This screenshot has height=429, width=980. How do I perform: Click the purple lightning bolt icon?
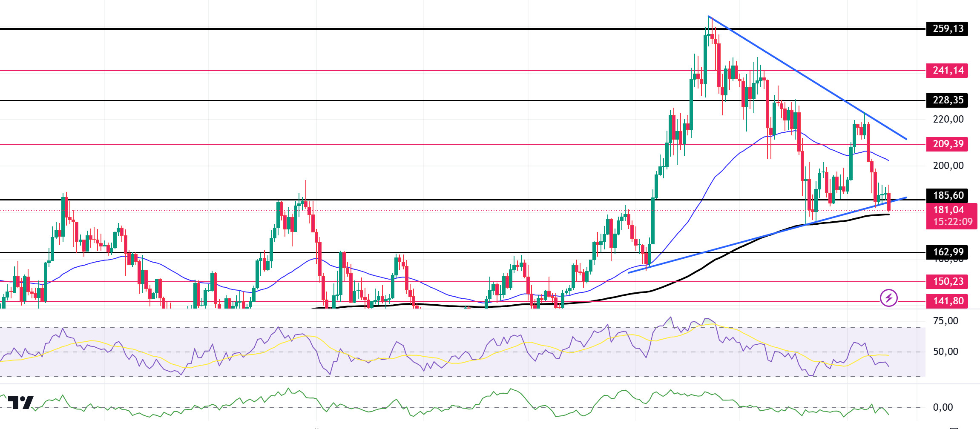889,298
